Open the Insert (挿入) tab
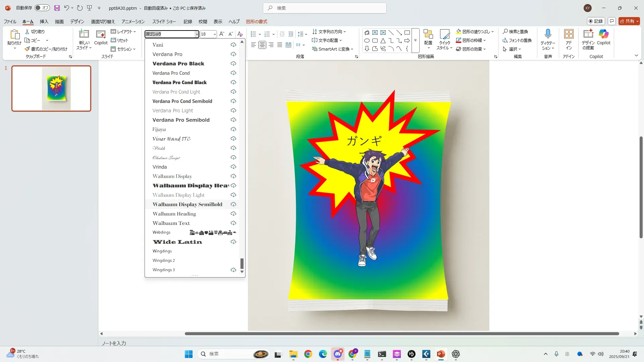644x362 pixels. coord(44,21)
